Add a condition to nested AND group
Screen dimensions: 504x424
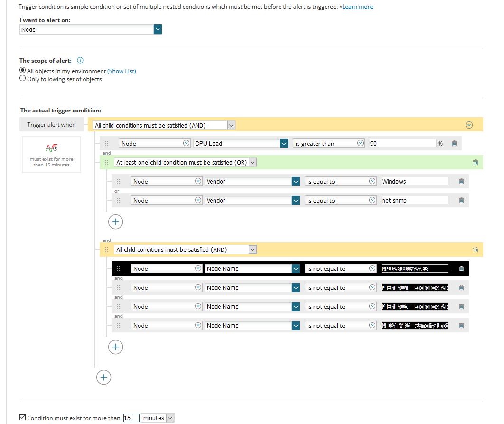(115, 347)
